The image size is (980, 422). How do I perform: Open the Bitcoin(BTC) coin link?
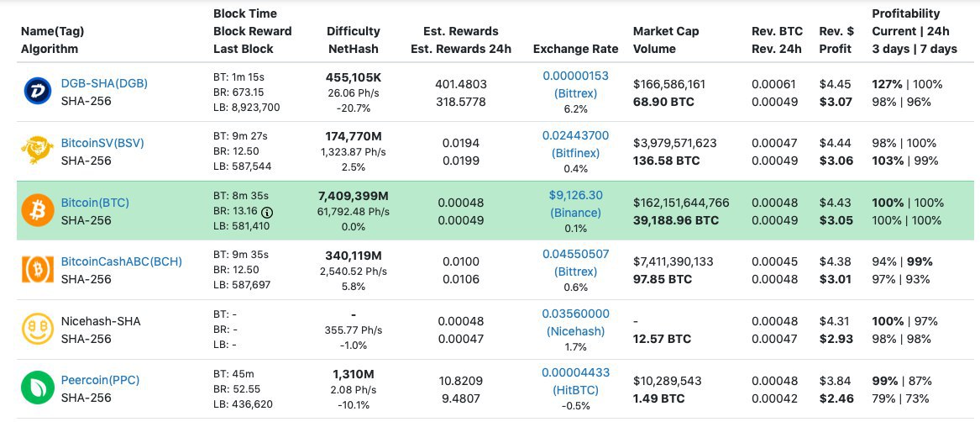pos(95,203)
